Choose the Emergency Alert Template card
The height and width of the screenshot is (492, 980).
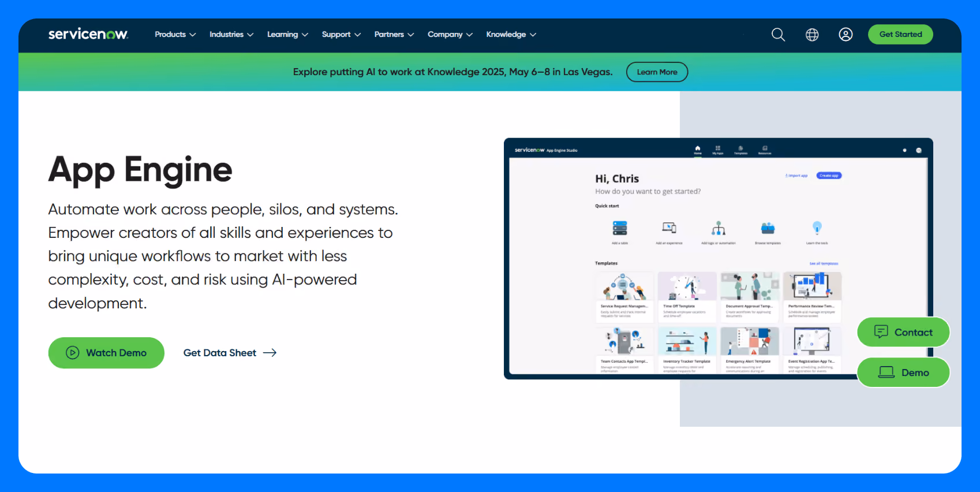(x=750, y=351)
